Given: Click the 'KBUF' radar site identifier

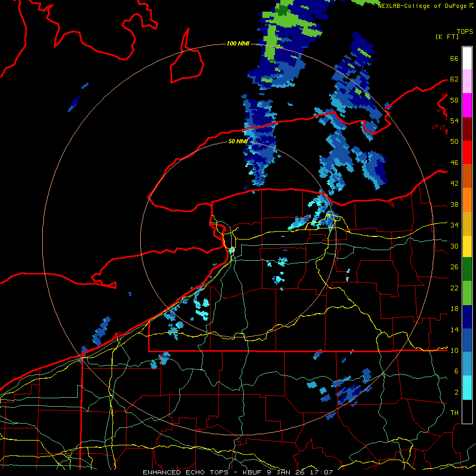Looking at the screenshot, I should click(x=253, y=472).
